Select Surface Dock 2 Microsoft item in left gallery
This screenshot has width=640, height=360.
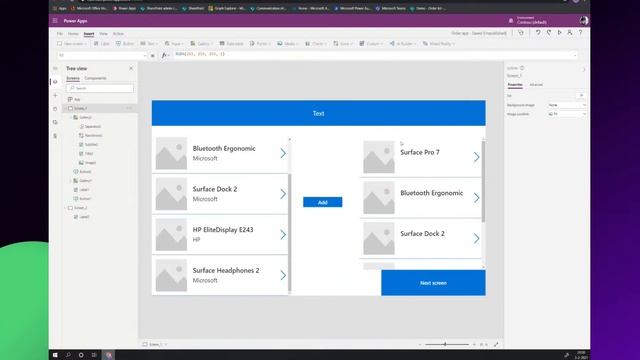tap(220, 194)
